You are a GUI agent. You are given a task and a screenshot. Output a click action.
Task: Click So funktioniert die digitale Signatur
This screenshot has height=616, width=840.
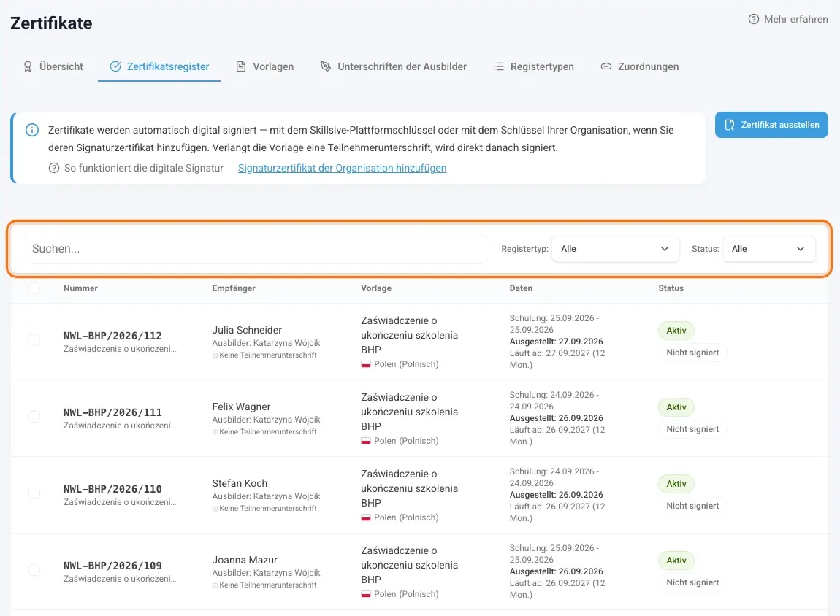pos(136,168)
